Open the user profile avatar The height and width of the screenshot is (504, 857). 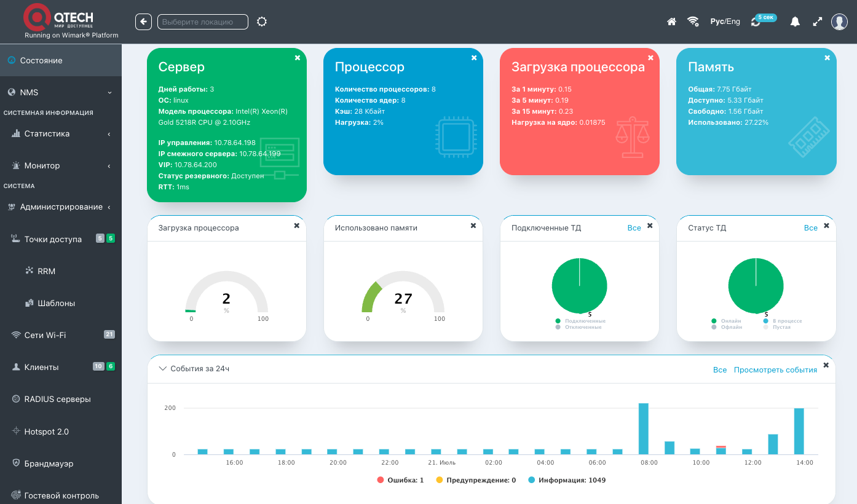tap(839, 22)
